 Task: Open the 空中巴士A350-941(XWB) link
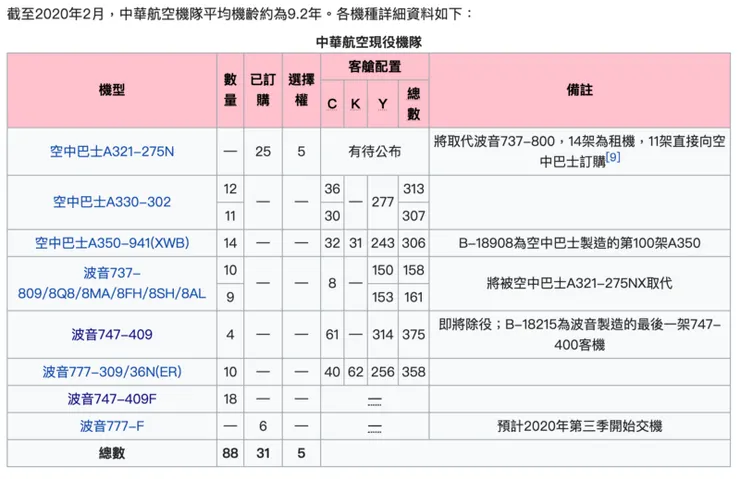(x=112, y=243)
